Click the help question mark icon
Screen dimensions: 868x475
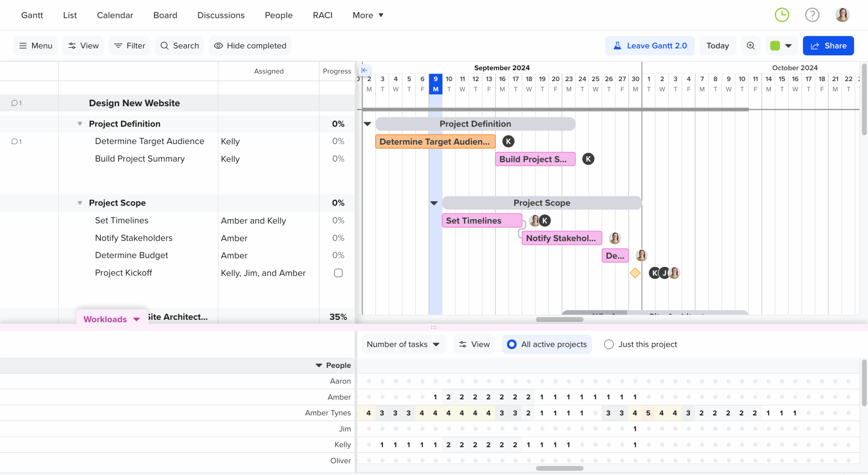[x=812, y=15]
